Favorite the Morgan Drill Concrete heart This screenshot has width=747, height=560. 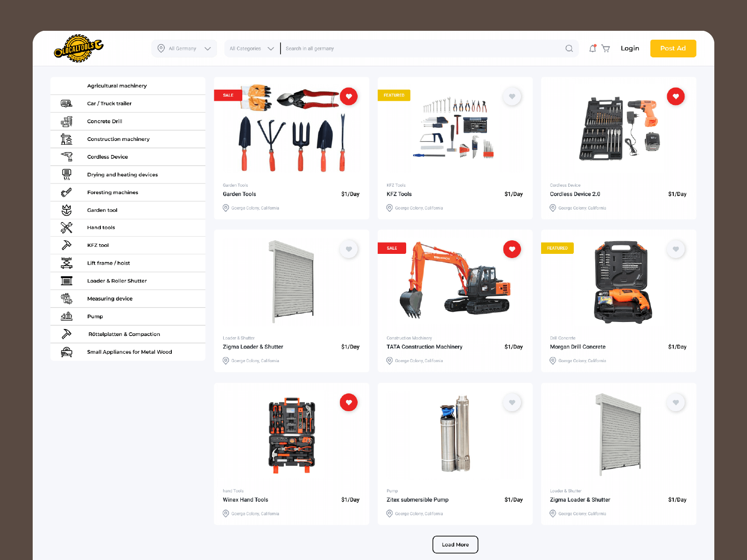(x=676, y=249)
